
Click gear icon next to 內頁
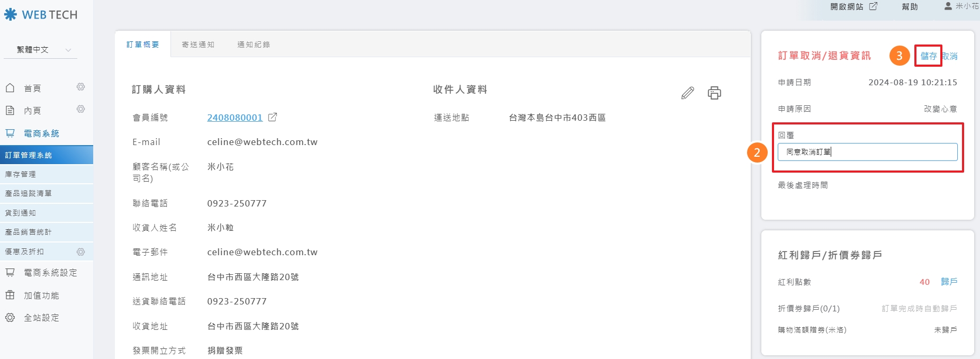pyautogui.click(x=80, y=109)
